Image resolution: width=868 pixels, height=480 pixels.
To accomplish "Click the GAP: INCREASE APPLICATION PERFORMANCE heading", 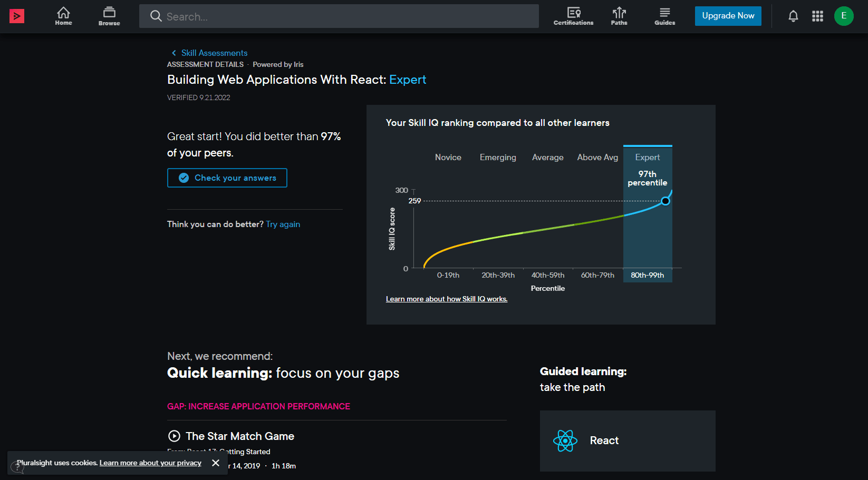I will [258, 406].
